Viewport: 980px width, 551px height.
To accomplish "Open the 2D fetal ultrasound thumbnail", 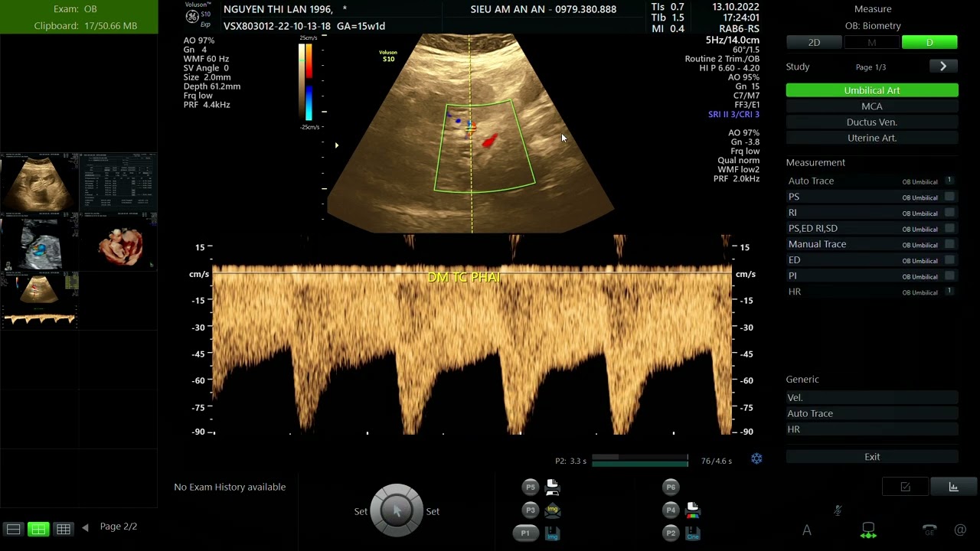I will [40, 182].
